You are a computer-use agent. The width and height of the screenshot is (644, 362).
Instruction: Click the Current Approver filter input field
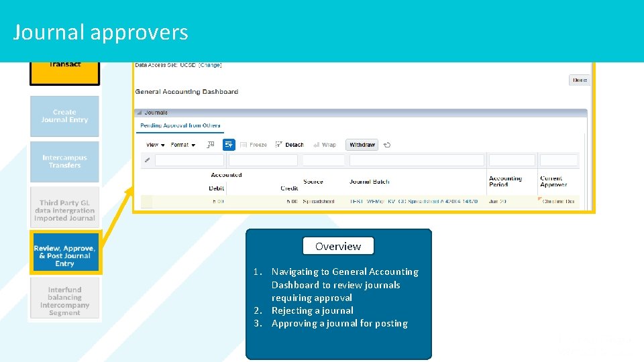[559, 160]
